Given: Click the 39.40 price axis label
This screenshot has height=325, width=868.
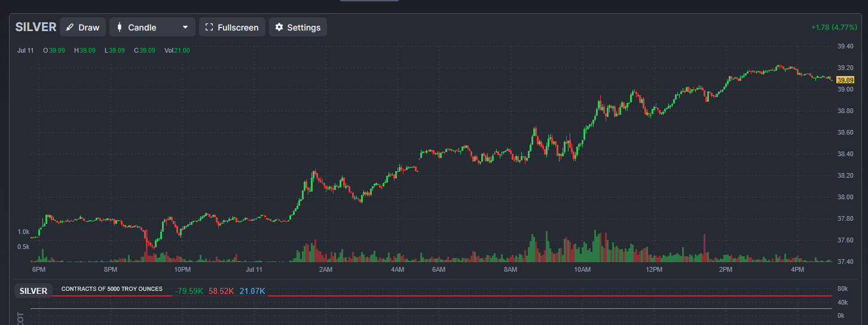Looking at the screenshot, I should (x=845, y=47).
